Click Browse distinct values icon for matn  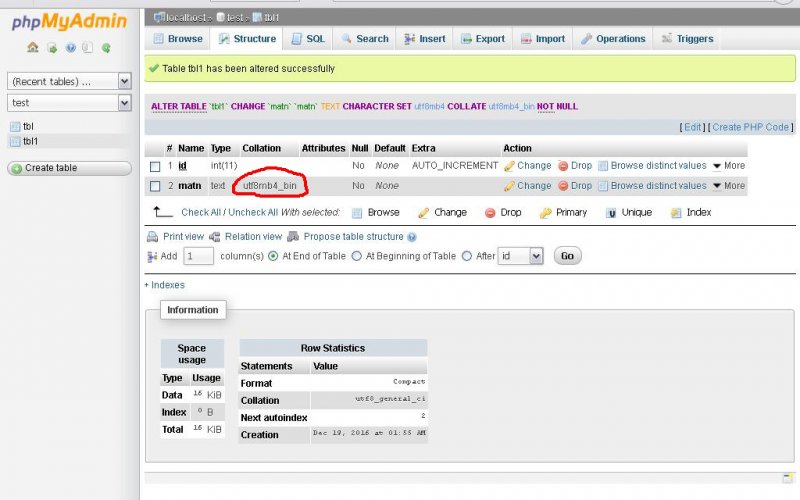(x=603, y=186)
